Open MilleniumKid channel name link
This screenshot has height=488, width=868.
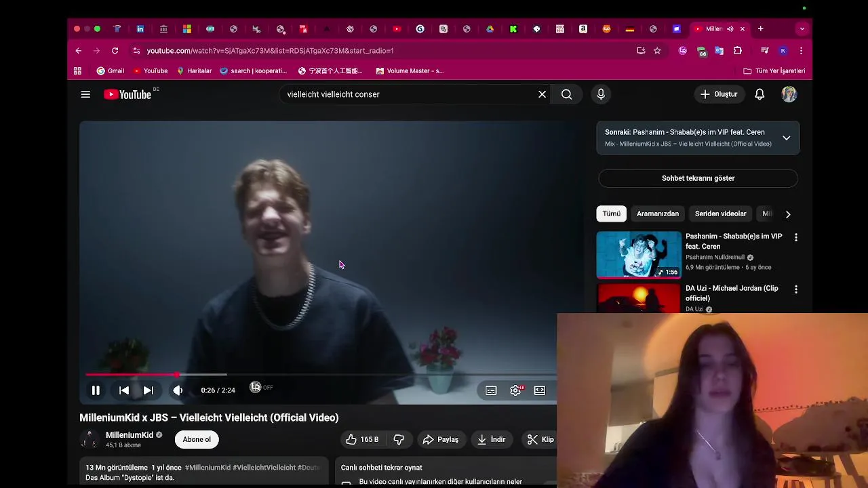[x=130, y=435]
